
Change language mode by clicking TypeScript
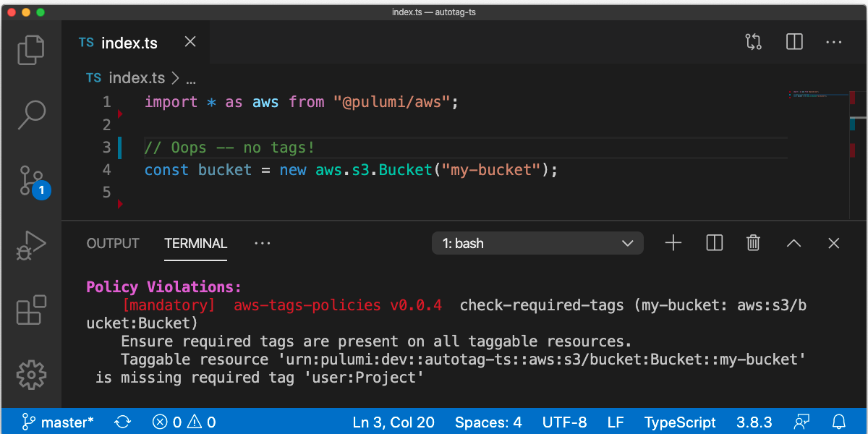point(680,422)
